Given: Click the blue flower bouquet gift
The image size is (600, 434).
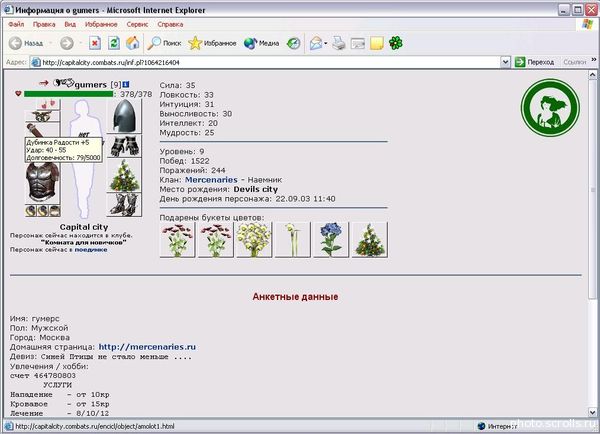Looking at the screenshot, I should (331, 240).
